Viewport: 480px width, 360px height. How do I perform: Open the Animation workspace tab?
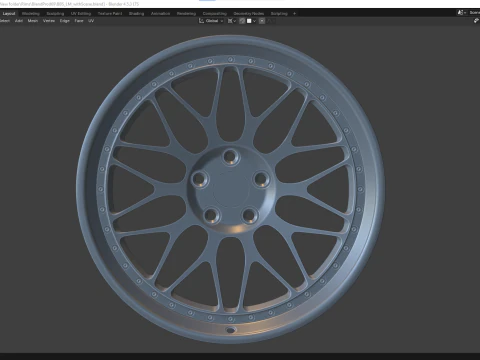coord(160,13)
